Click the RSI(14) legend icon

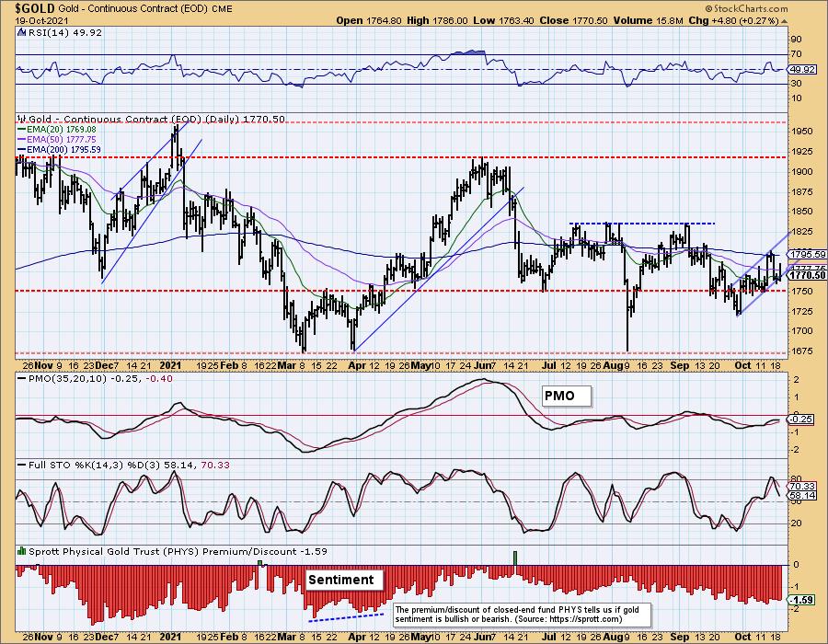pyautogui.click(x=21, y=32)
